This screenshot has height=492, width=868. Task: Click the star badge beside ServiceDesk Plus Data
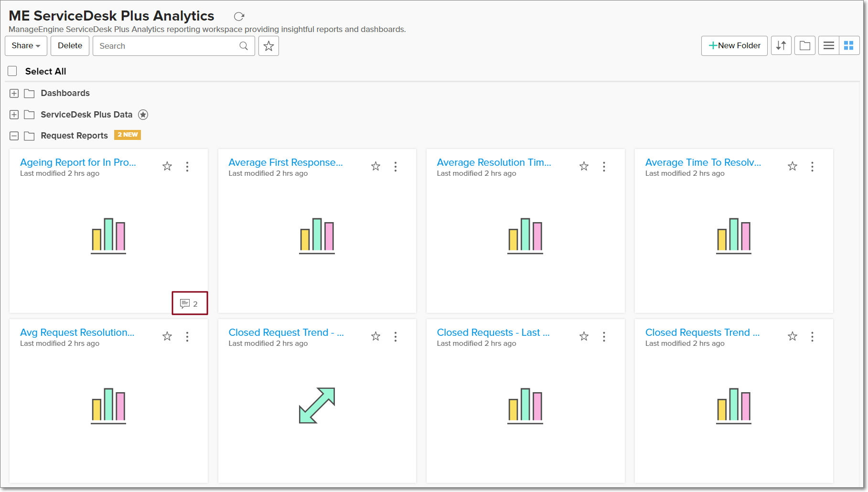pyautogui.click(x=143, y=115)
